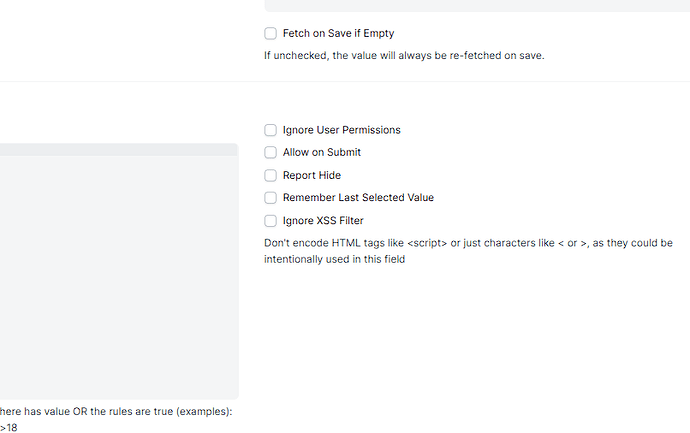Check the Allow on Submit box
The height and width of the screenshot is (433, 690).
(x=270, y=153)
